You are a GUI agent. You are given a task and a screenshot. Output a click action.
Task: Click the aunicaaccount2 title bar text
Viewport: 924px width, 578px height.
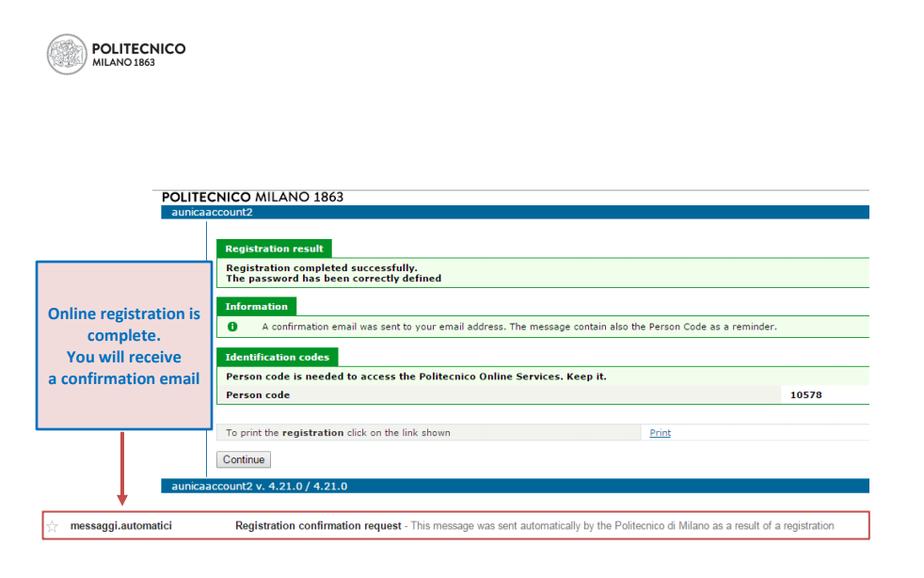click(212, 213)
